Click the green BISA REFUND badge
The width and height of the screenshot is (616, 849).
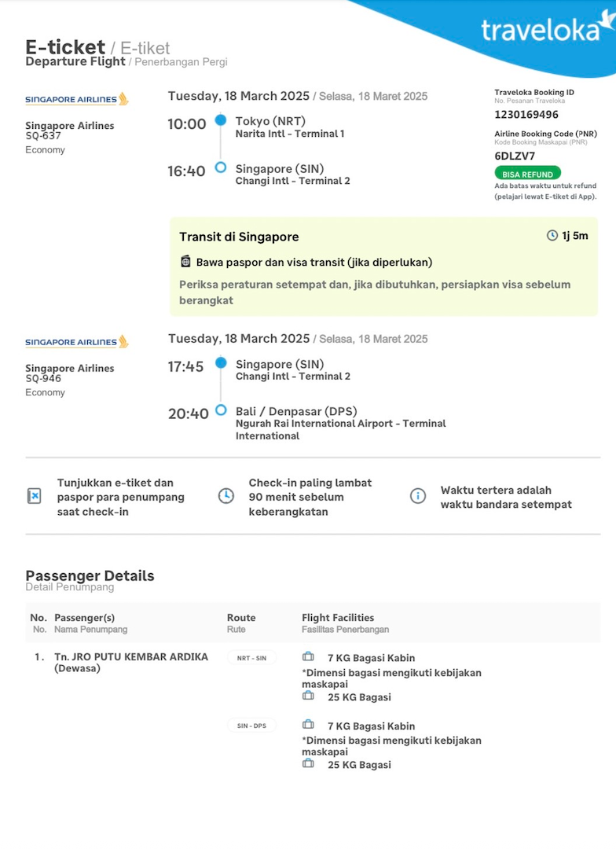pos(527,174)
